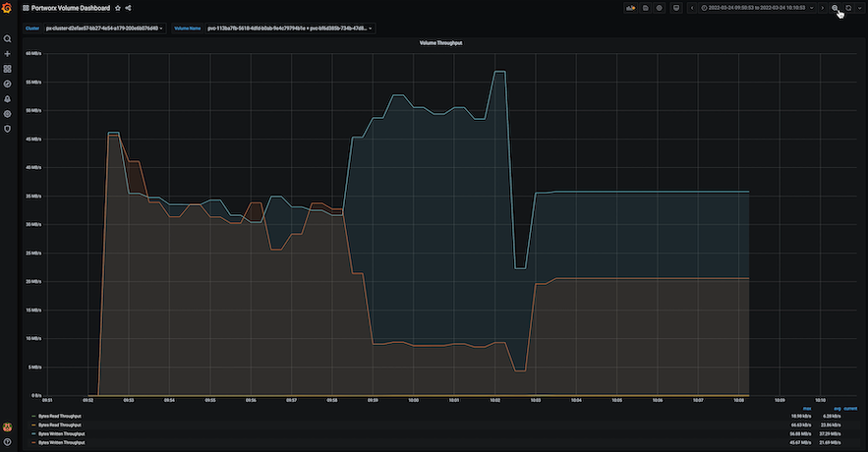Viewport: 868px width, 452px height.
Task: Open the Server Admin shield icon
Action: tap(7, 129)
